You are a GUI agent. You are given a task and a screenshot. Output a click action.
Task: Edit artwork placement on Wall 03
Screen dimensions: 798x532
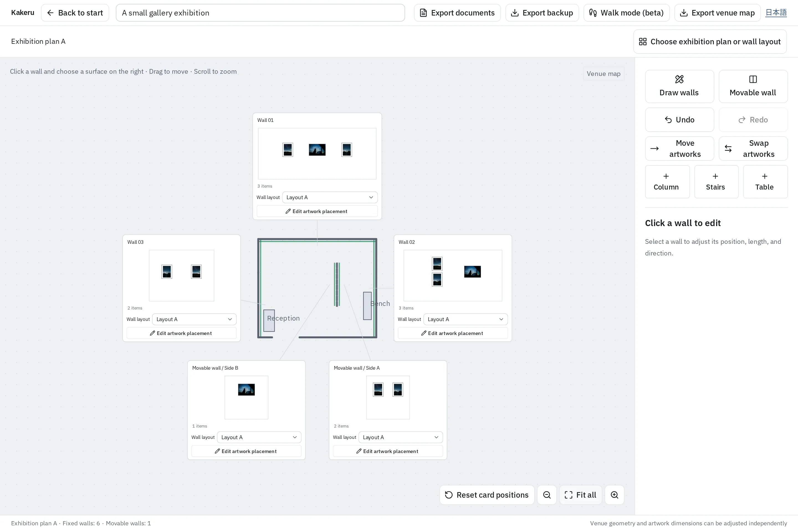point(181,333)
